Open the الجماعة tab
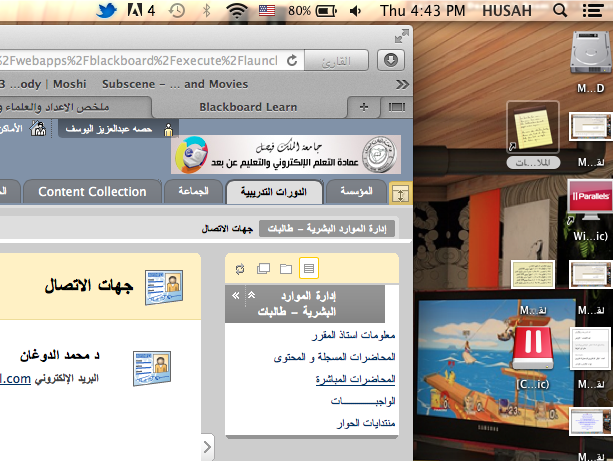 coord(194,192)
